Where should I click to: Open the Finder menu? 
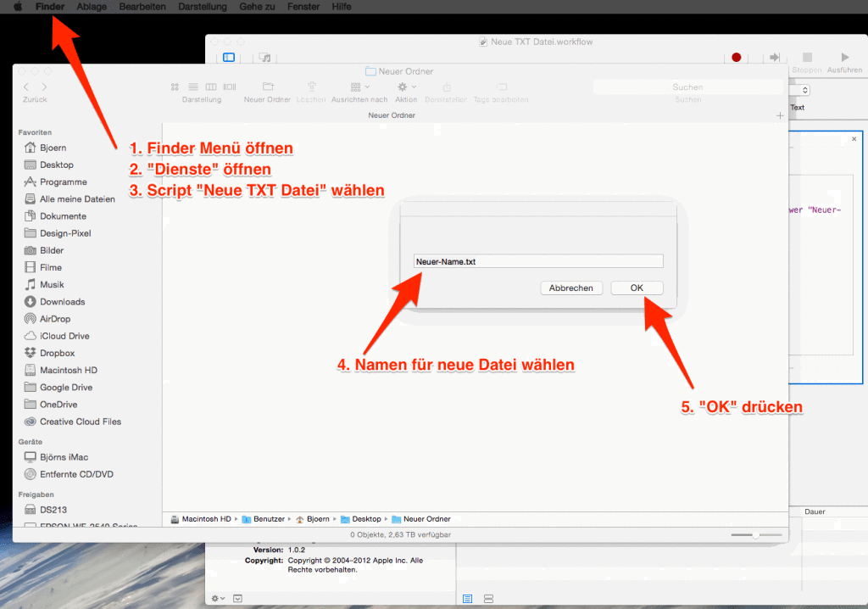(50, 7)
